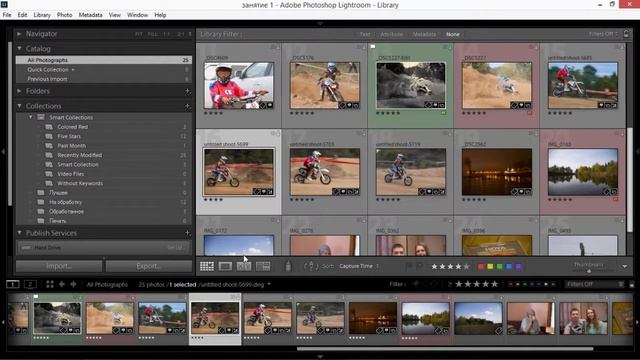The height and width of the screenshot is (360, 640).
Task: Switch to Grid view in toolbar
Action: (207, 267)
